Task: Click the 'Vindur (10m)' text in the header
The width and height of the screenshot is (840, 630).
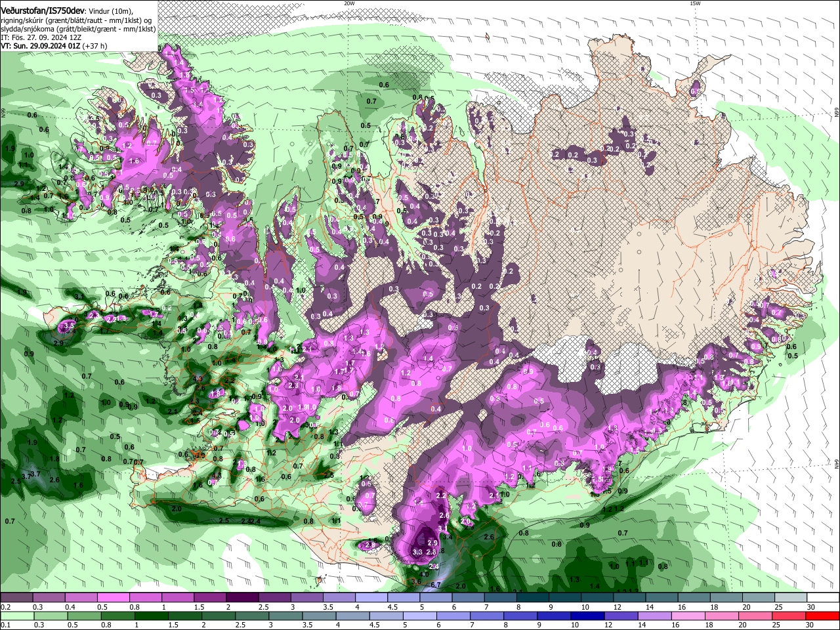Action: 110,11
